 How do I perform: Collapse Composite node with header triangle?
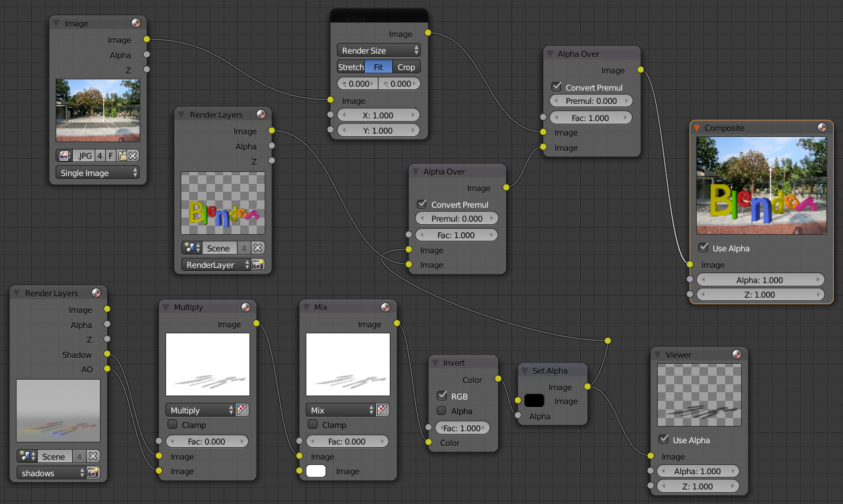(697, 128)
